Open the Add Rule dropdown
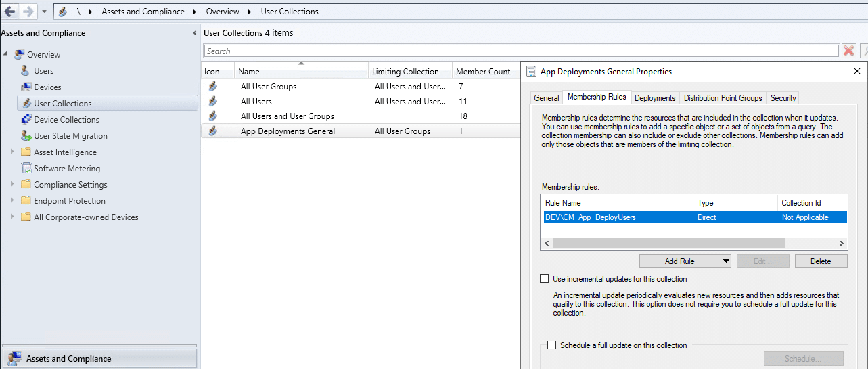Viewport: 868px width, 369px height. 726,261
